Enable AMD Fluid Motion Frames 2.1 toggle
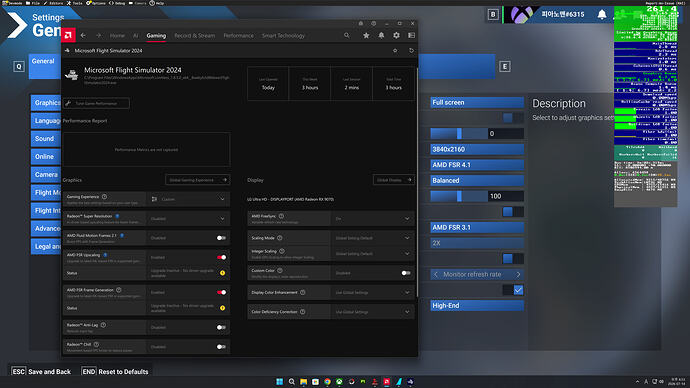Image resolution: width=690 pixels, height=388 pixels. [x=221, y=238]
